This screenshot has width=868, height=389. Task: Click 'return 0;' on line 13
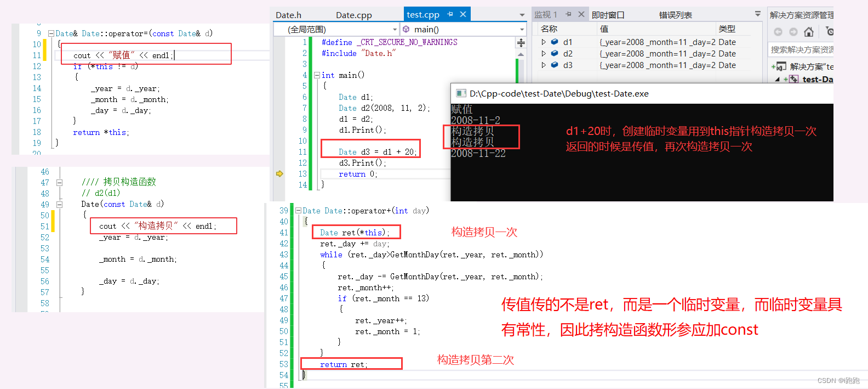pyautogui.click(x=358, y=174)
